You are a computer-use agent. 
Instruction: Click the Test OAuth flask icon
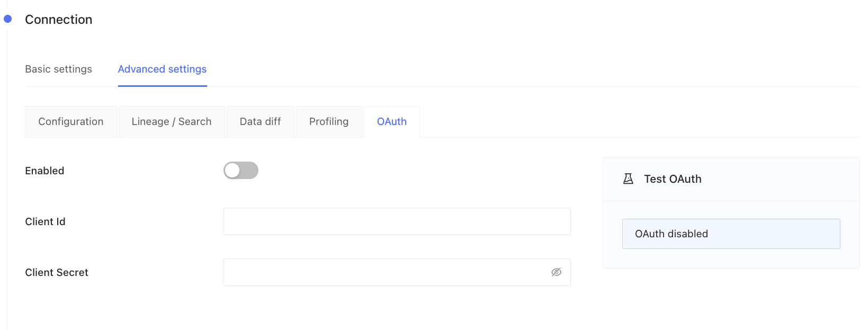(x=628, y=179)
